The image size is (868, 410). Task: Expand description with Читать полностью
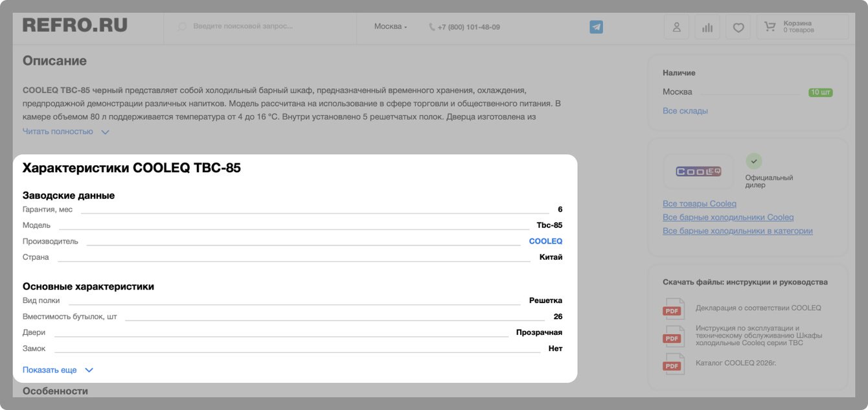click(65, 131)
